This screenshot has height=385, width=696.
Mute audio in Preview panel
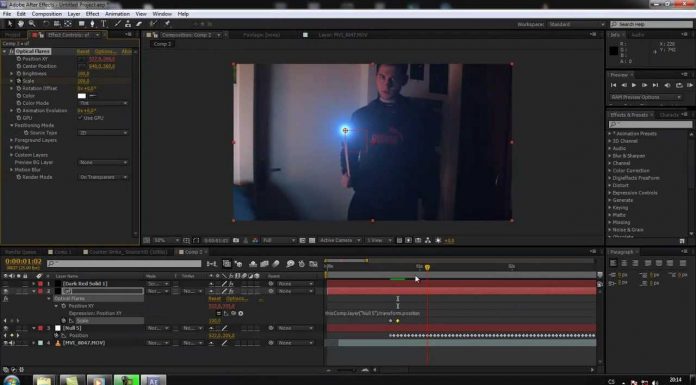[x=667, y=85]
